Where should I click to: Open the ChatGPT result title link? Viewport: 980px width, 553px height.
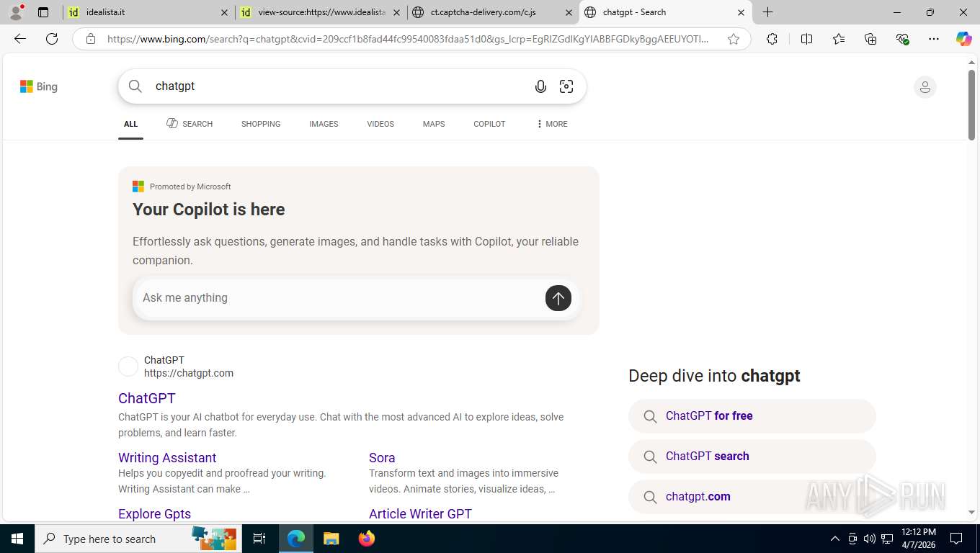147,398
